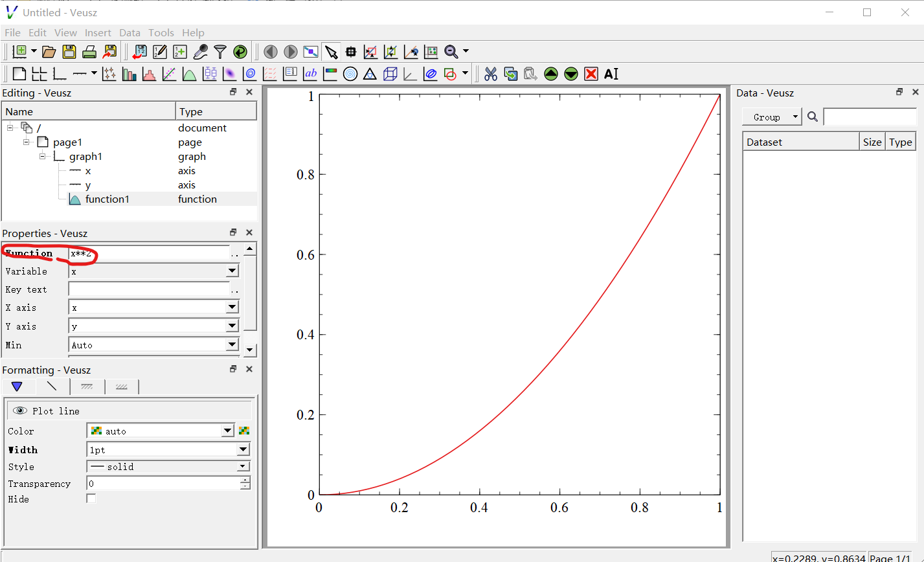The image size is (924, 562).
Task: Switch to the Fill below formatting tab
Action: click(x=87, y=387)
